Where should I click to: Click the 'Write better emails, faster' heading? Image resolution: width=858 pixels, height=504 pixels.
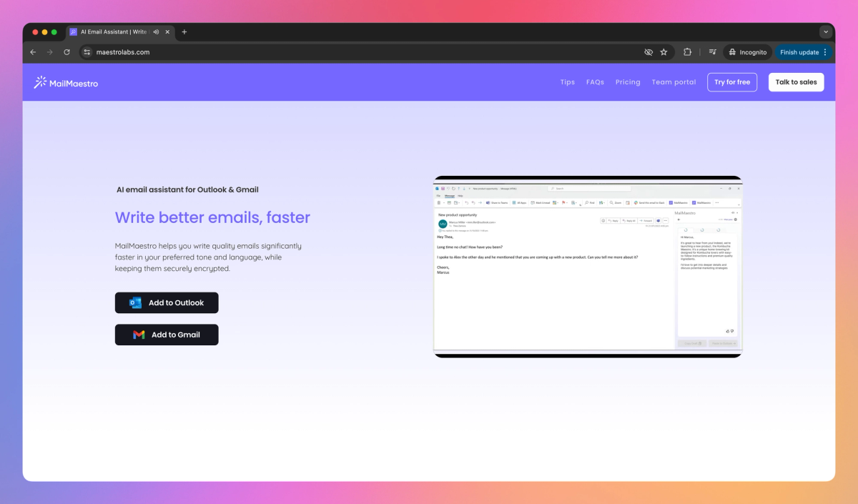click(x=212, y=217)
